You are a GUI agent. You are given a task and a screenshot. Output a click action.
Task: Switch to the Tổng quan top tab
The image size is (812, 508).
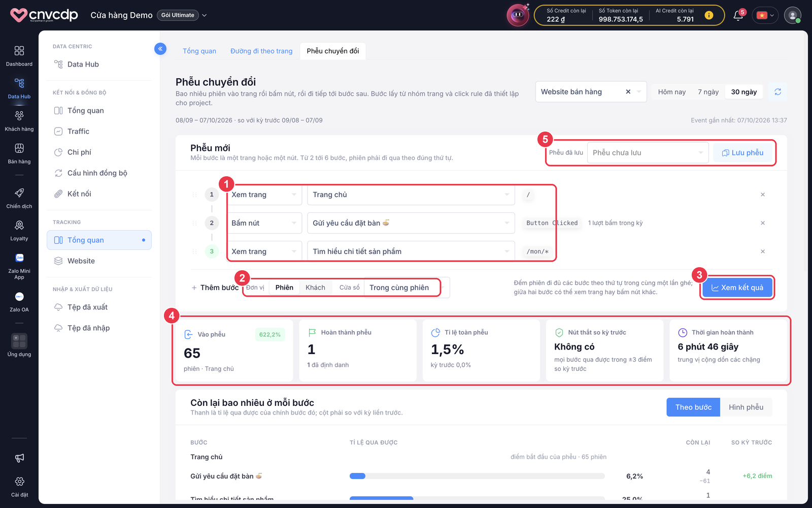point(199,51)
